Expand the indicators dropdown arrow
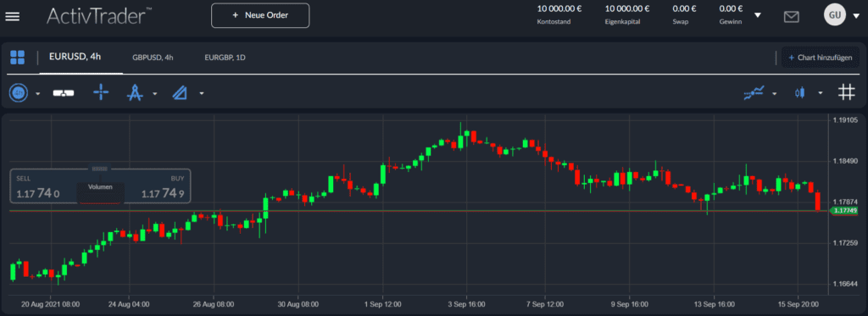868x316 pixels. click(x=775, y=93)
